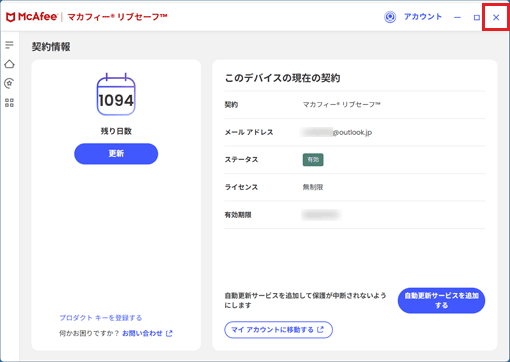Select the @outlook.jp email address
The width and height of the screenshot is (510, 362).
click(336, 132)
